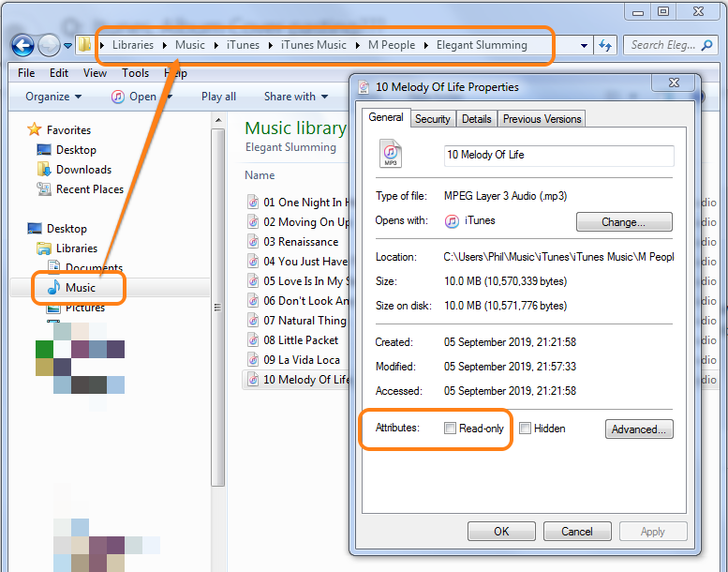Click the Recent Places icon
The width and height of the screenshot is (728, 572).
pos(44,189)
